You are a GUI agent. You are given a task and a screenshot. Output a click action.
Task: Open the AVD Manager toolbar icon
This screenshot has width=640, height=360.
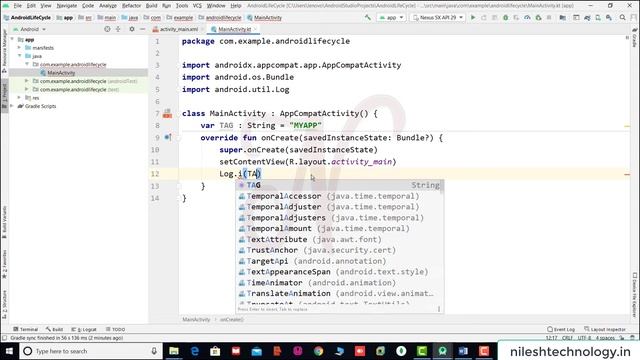[598, 18]
